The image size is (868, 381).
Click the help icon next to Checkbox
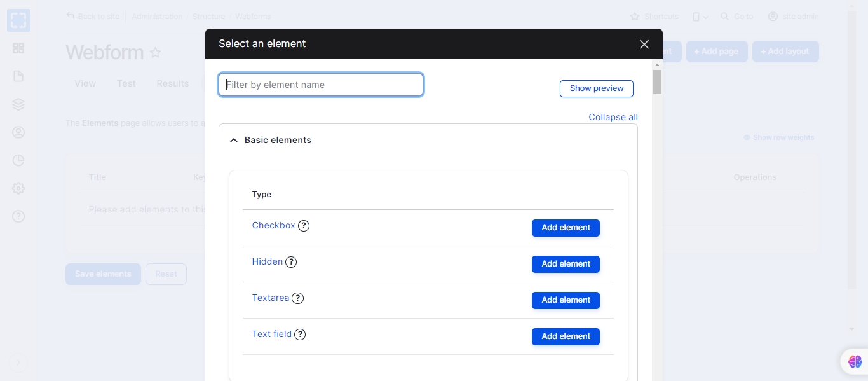[304, 226]
